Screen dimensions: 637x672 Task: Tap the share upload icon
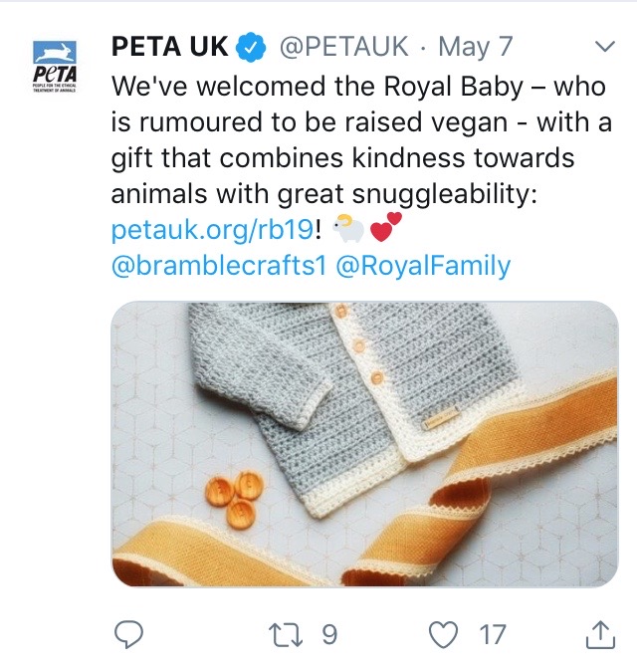click(600, 634)
